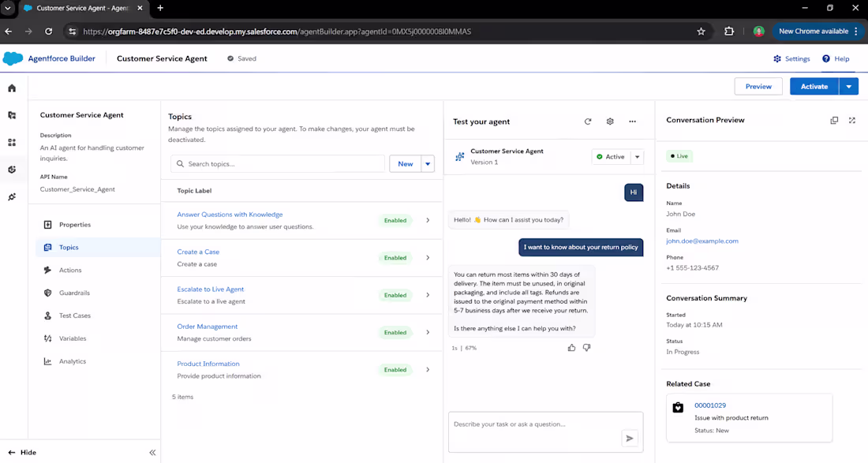The image size is (868, 463).
Task: Select the Topics menu item
Action: tap(98, 247)
